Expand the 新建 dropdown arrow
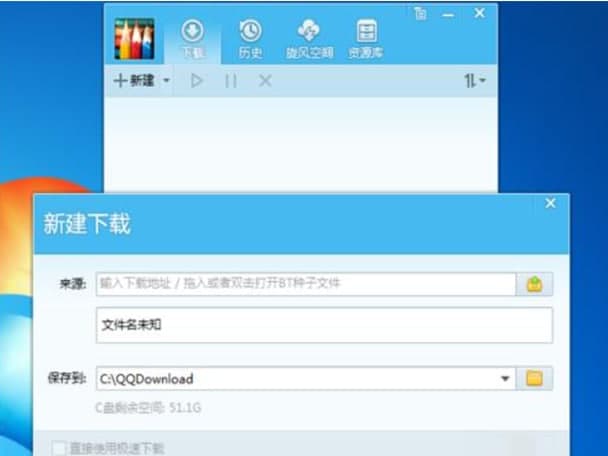The width and height of the screenshot is (608, 456). tap(166, 81)
